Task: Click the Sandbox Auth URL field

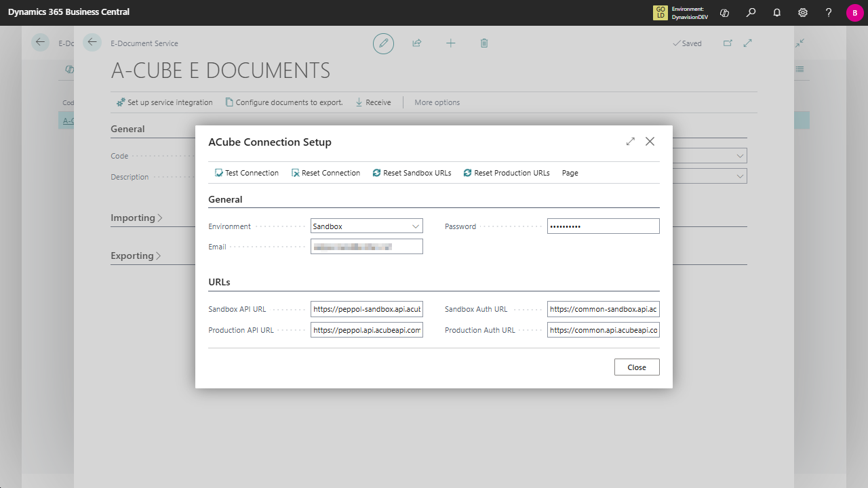Action: pyautogui.click(x=604, y=309)
